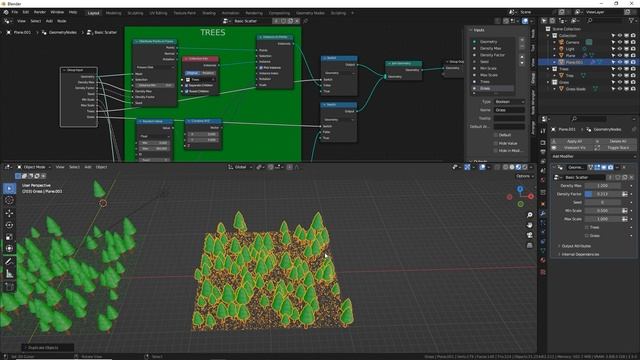
Task: Add new input with plus button
Action: (522, 40)
